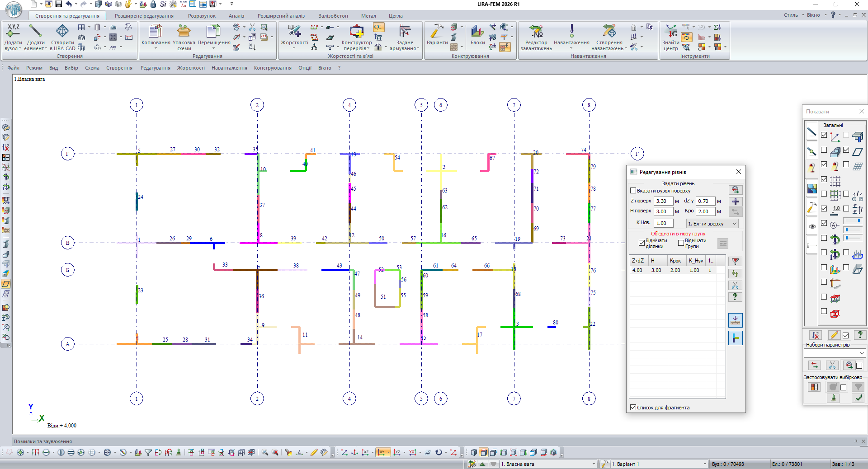Click the add level plus button
Viewport: 868px width, 469px height.
(x=736, y=202)
